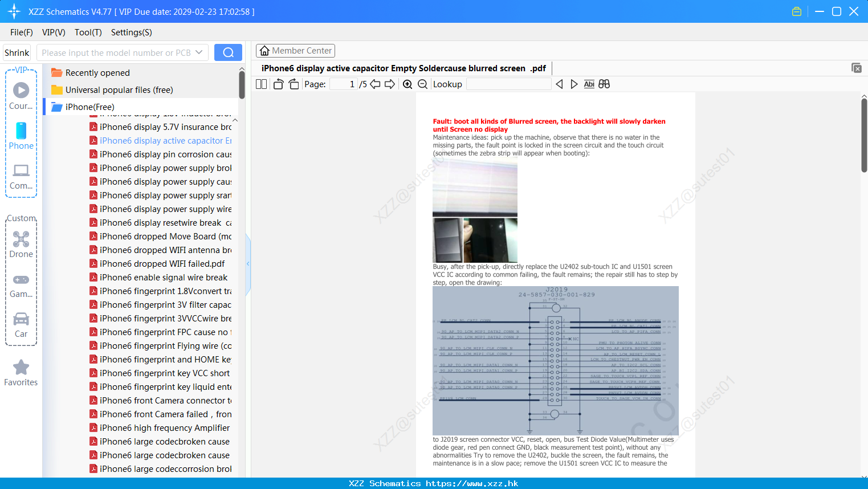Open the File(F) menu

(x=22, y=32)
